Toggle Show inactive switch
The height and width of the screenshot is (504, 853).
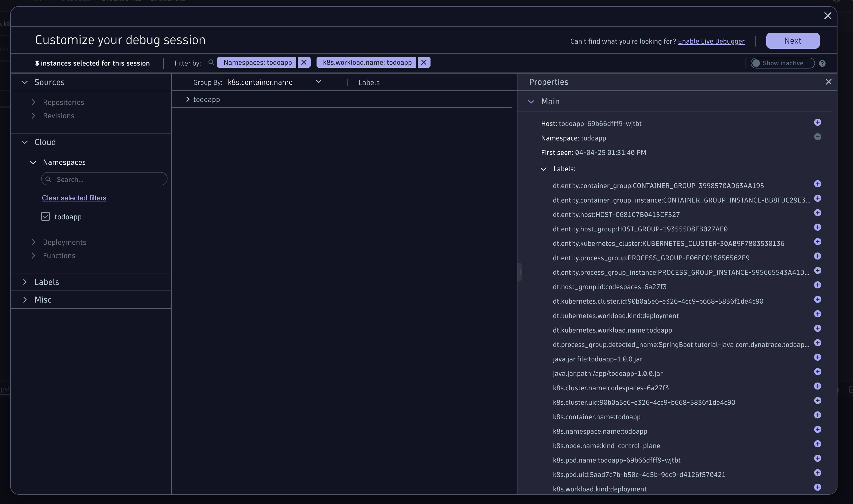point(756,63)
